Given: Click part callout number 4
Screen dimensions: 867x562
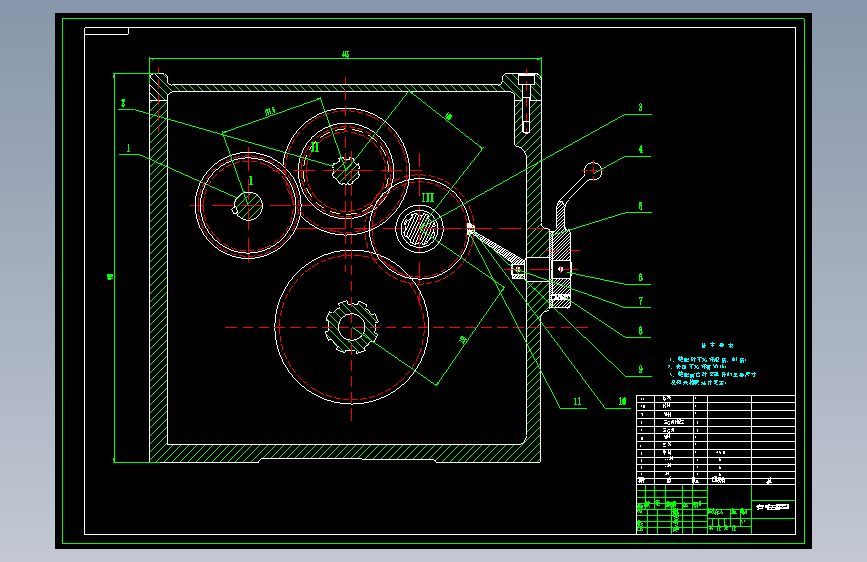Looking at the screenshot, I should coord(640,149).
